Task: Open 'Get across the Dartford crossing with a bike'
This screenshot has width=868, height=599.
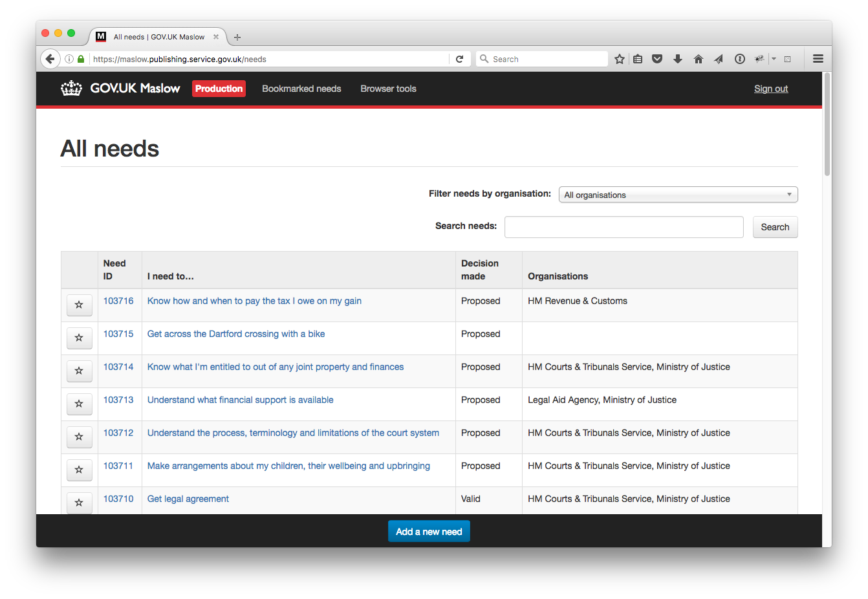Action: [236, 334]
